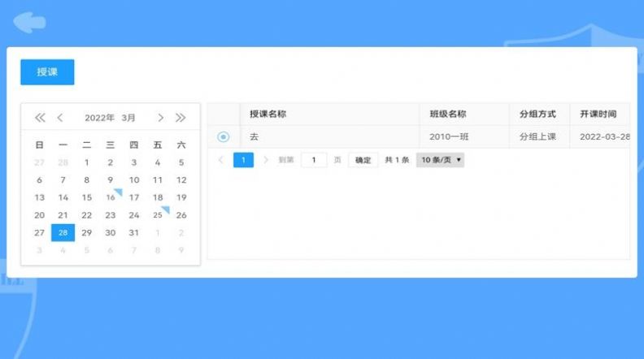The height and width of the screenshot is (359, 644).
Task: Click the 2010一班 class cell
Action: pos(464,136)
